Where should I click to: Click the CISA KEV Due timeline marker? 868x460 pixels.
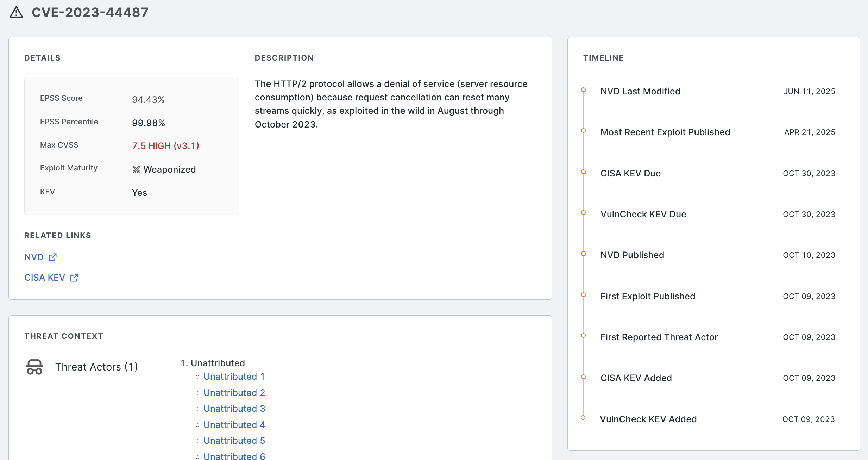tap(583, 172)
